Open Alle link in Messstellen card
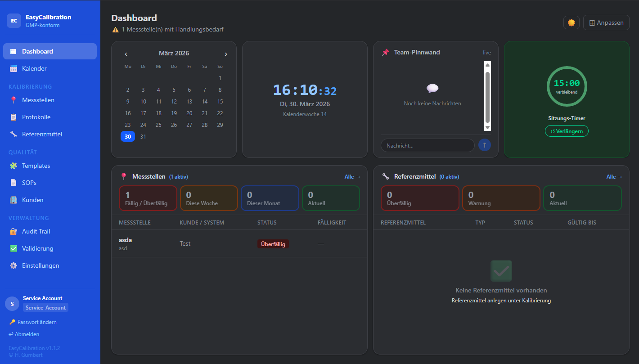This screenshot has height=364, width=639. pos(352,177)
